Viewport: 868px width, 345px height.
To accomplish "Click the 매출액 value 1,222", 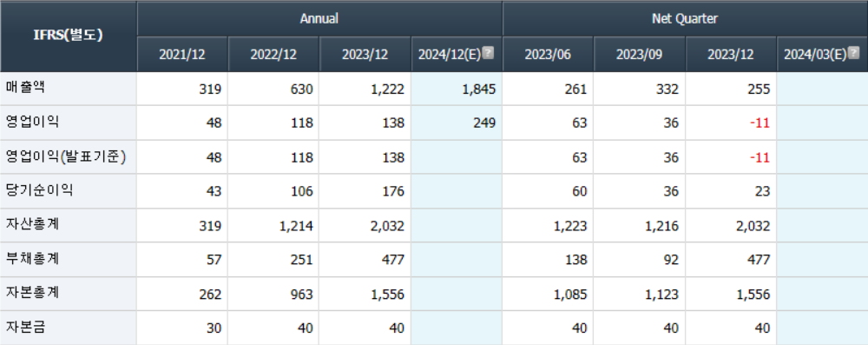I will 388,89.
